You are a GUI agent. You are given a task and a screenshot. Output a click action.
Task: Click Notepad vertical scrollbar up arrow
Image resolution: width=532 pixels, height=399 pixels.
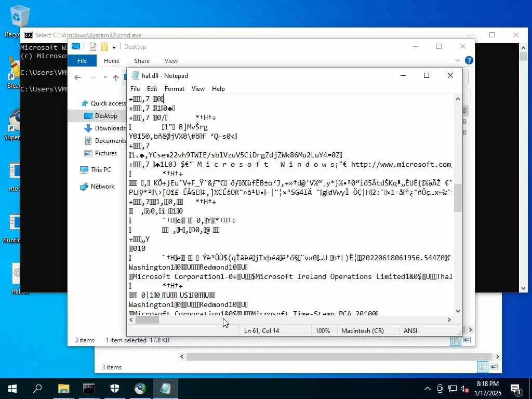[458, 99]
